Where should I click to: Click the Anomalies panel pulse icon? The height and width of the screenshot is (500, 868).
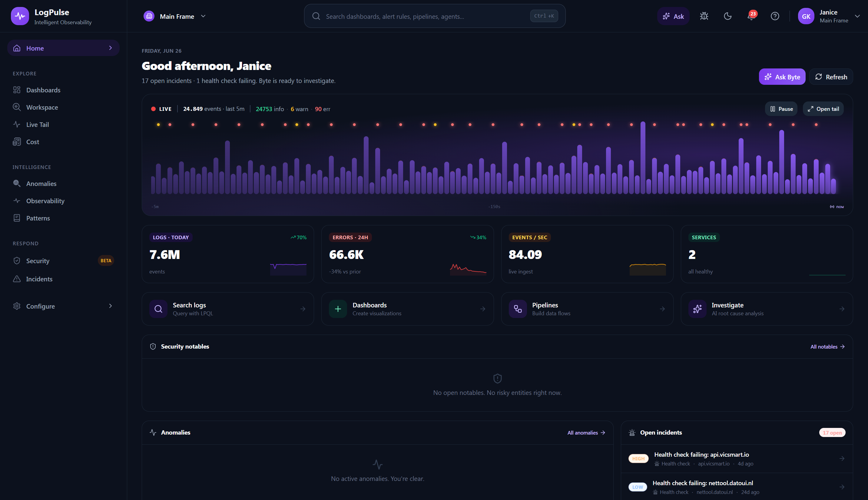[153, 432]
